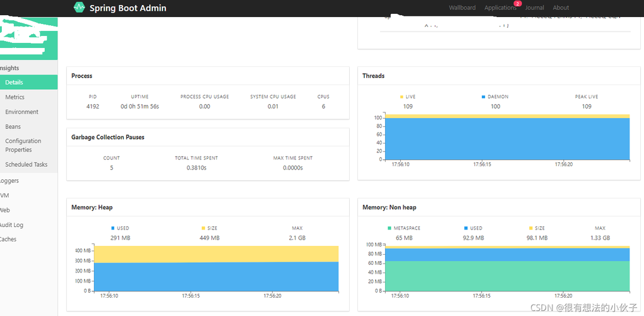Viewport: 644px width, 316px height.
Task: Click the non-heap Size legend marker
Action: (531, 228)
